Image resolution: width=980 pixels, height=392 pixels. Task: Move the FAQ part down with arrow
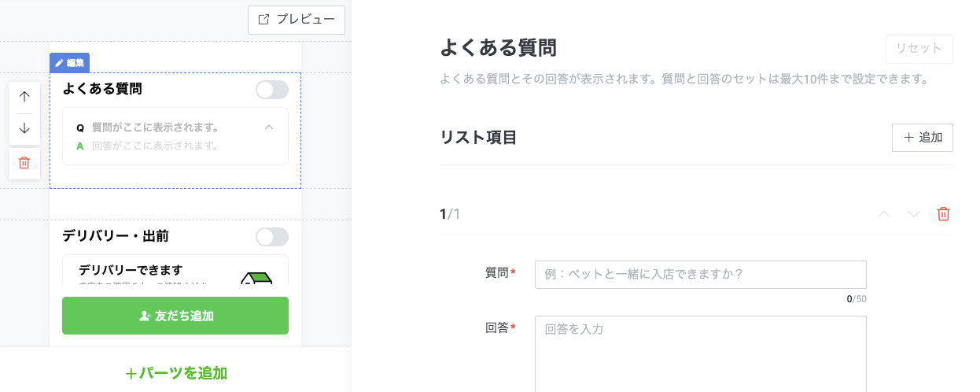click(24, 128)
